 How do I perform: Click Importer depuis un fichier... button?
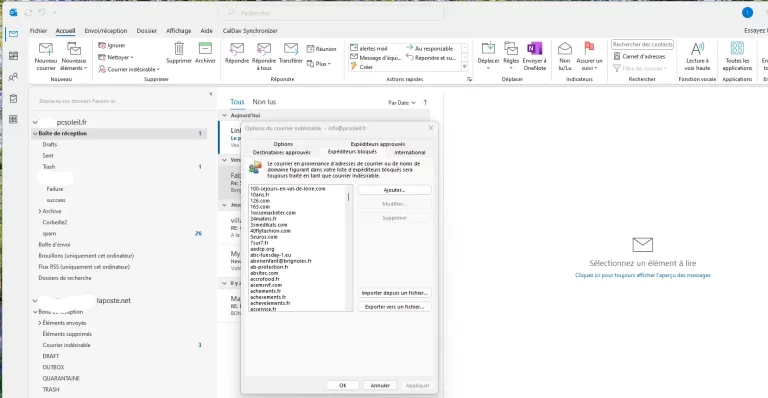[x=394, y=293]
